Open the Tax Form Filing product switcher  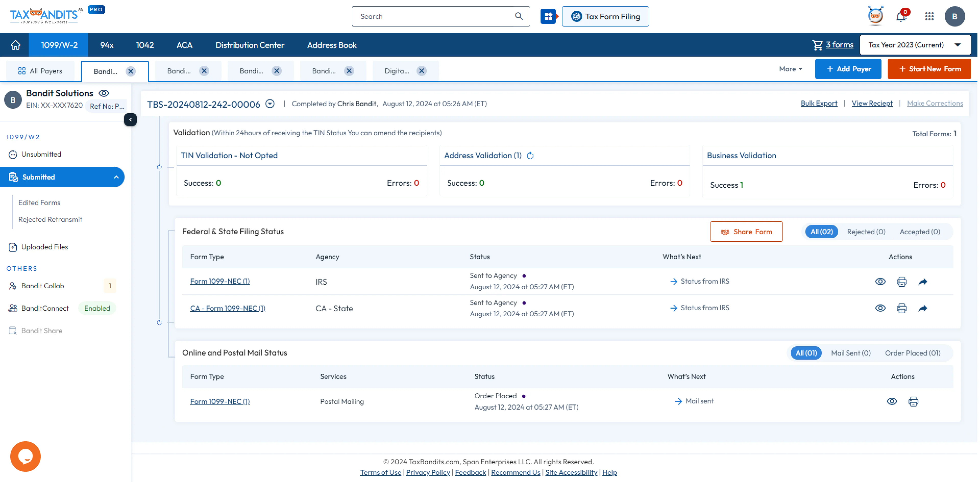605,16
